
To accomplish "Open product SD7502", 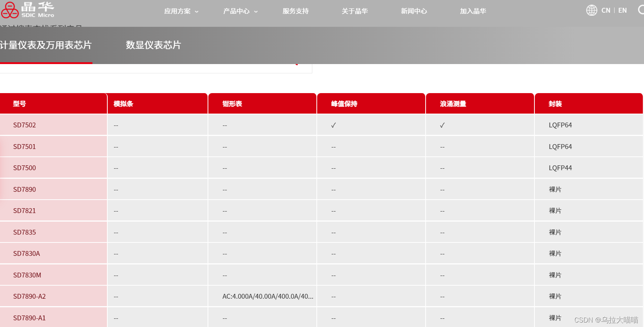I will [25, 125].
